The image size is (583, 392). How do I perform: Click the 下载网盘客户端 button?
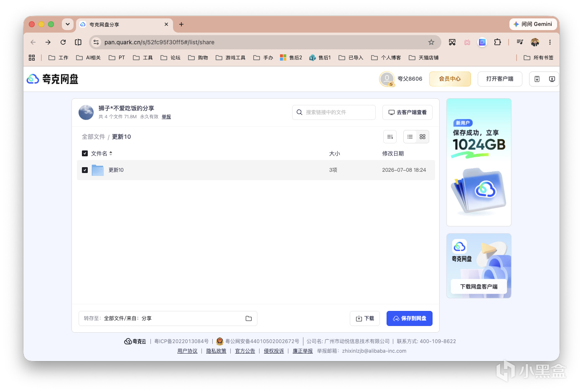(x=479, y=287)
